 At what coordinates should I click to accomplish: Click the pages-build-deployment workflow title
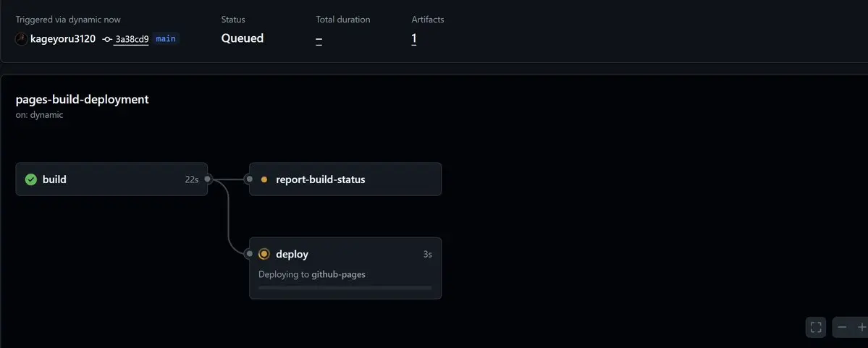(82, 100)
